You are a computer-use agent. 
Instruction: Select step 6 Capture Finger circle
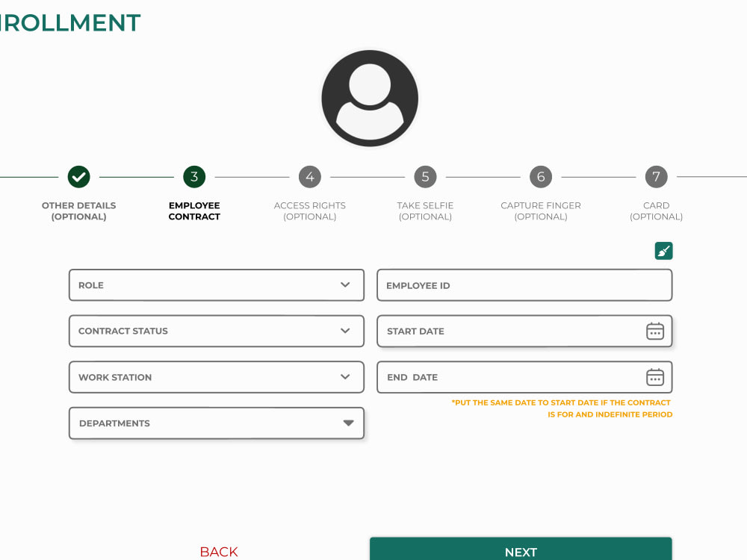point(541,177)
